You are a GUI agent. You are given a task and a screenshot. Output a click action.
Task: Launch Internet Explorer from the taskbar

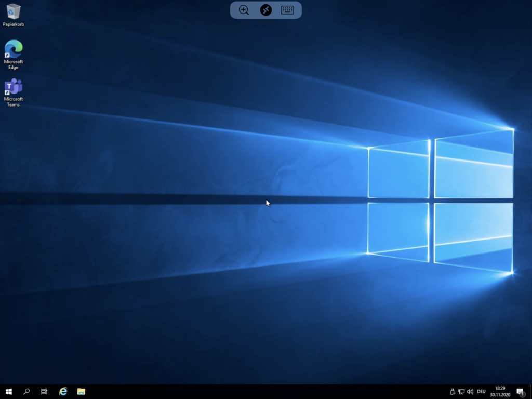click(63, 391)
